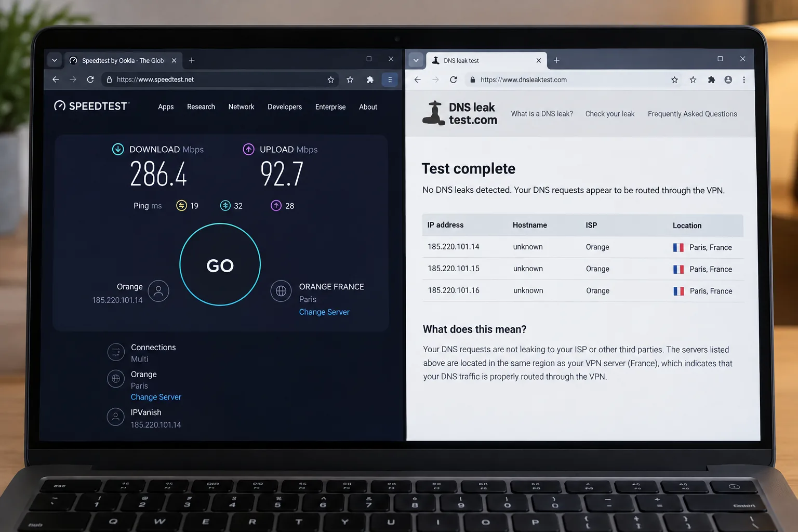Viewport: 798px width, 532px height.
Task: Select the Speedtest by Ookla browser tab
Action: pos(123,60)
